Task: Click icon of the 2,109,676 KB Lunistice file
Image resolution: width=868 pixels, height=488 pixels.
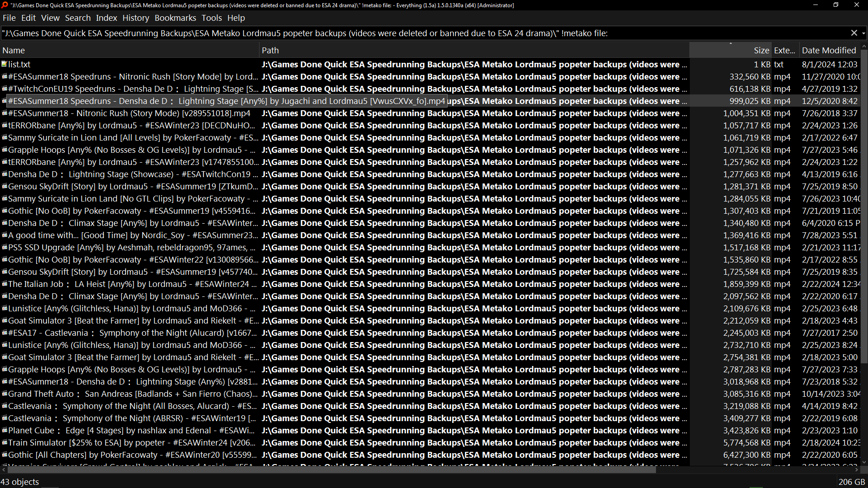Action: (x=5, y=308)
